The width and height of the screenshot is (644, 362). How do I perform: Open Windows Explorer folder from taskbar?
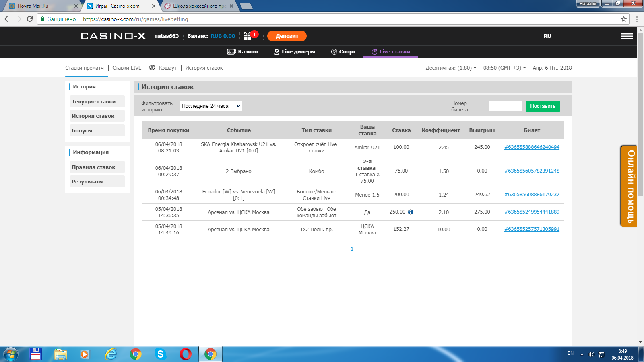[x=61, y=354]
